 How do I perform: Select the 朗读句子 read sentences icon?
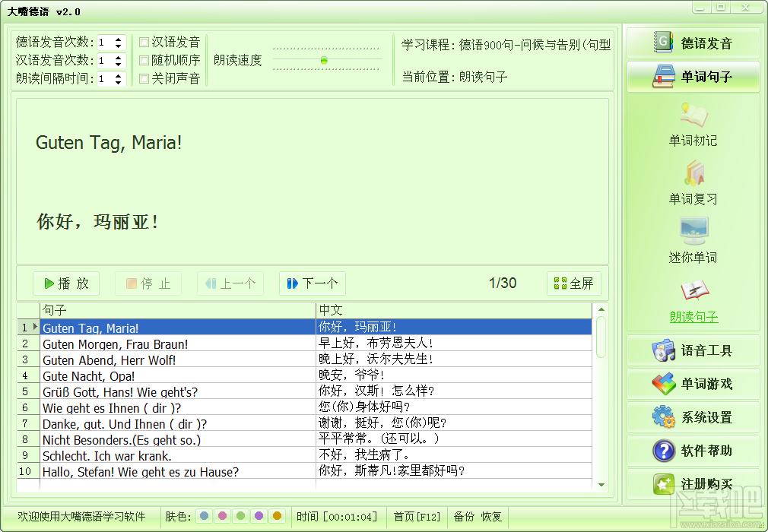coord(693,291)
